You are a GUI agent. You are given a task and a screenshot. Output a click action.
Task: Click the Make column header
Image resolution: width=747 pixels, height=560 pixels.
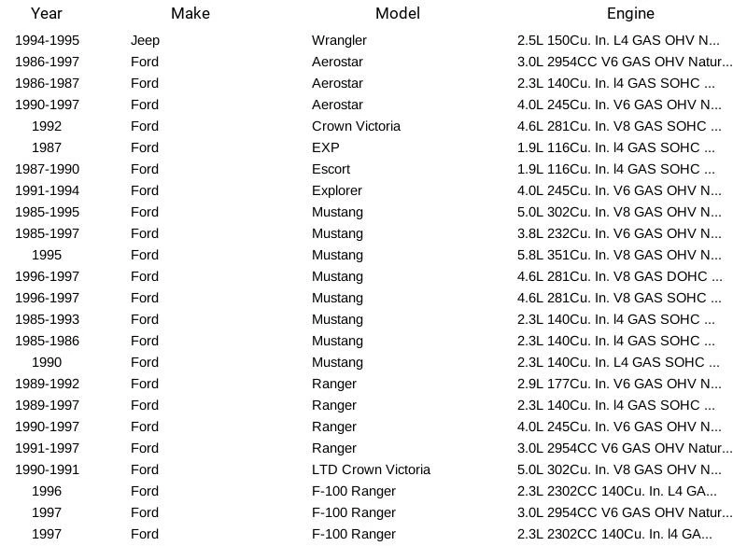190,13
